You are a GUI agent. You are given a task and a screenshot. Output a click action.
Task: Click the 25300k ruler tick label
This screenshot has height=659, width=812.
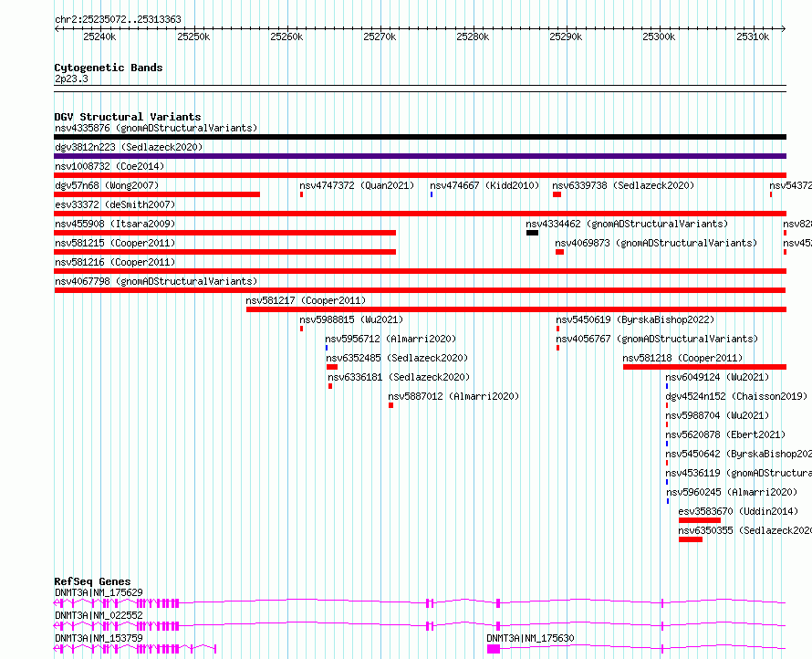659,37
